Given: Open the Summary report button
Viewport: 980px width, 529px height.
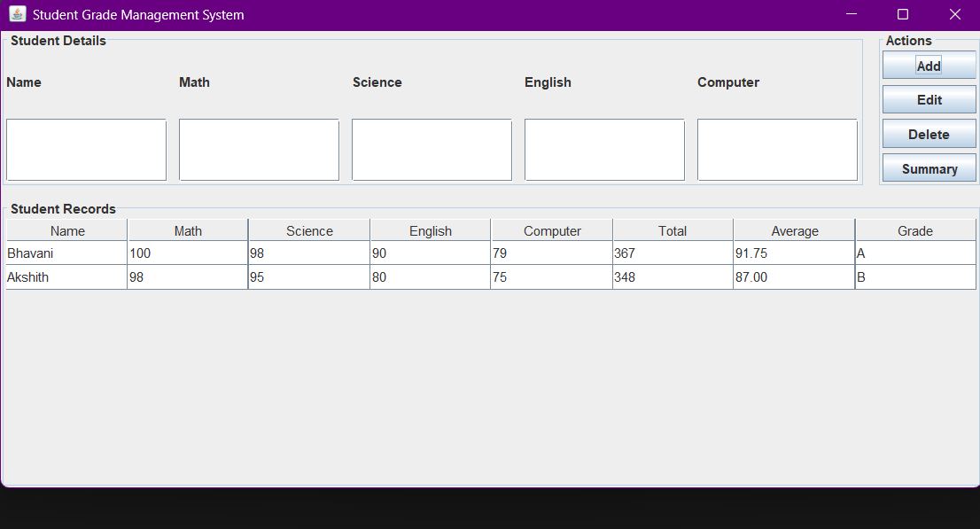Looking at the screenshot, I should [929, 168].
